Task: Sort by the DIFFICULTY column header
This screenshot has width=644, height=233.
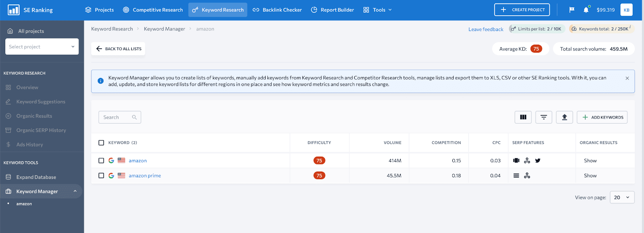Action: pyautogui.click(x=319, y=143)
